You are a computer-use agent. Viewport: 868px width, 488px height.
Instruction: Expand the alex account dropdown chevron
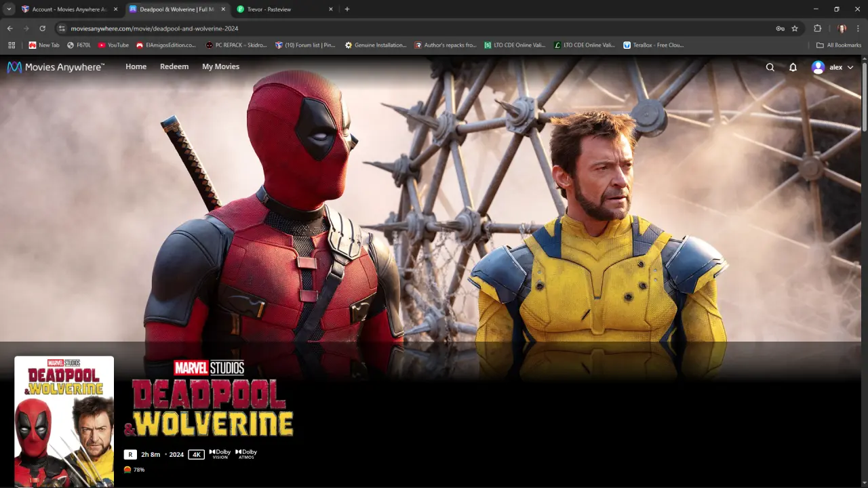pyautogui.click(x=850, y=67)
